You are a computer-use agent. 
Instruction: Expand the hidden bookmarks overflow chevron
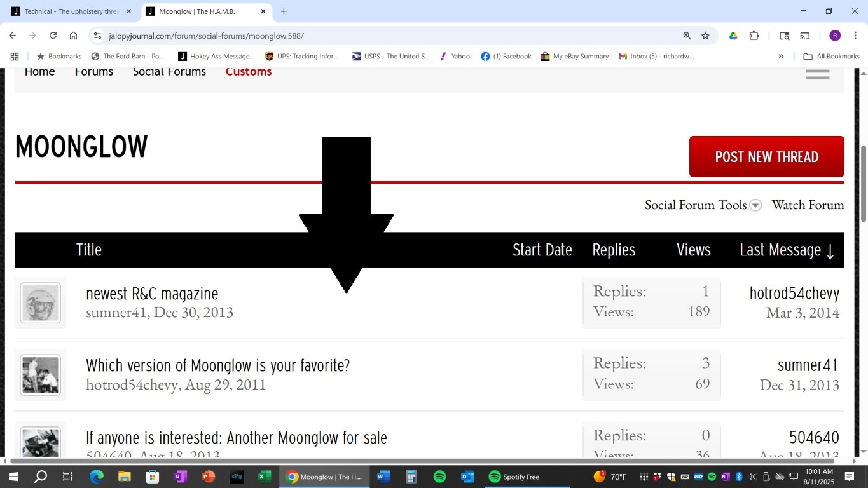point(781,57)
